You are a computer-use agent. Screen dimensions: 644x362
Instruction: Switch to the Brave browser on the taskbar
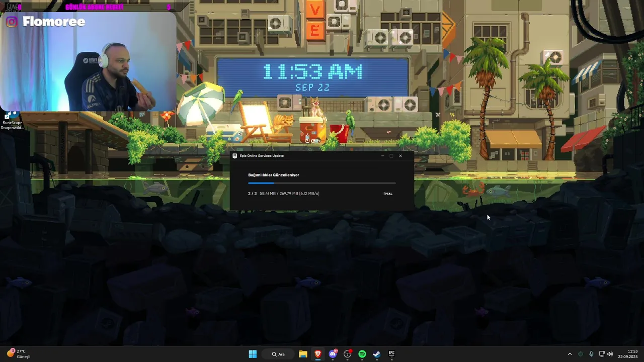coord(317,354)
